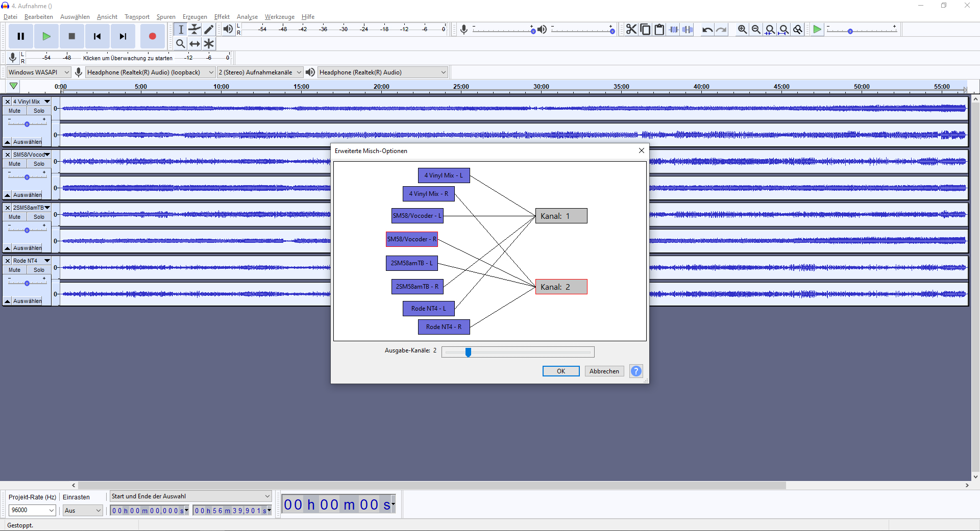Open the Rode NT4 track name menu
The height and width of the screenshot is (531, 980).
(31, 261)
